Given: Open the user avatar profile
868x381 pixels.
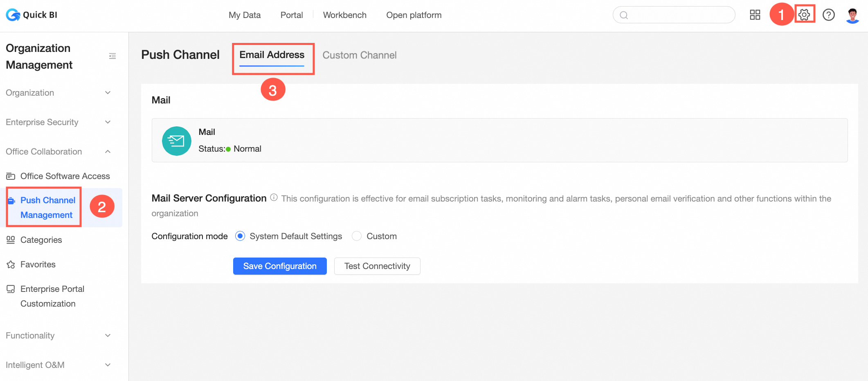Looking at the screenshot, I should pos(852,15).
